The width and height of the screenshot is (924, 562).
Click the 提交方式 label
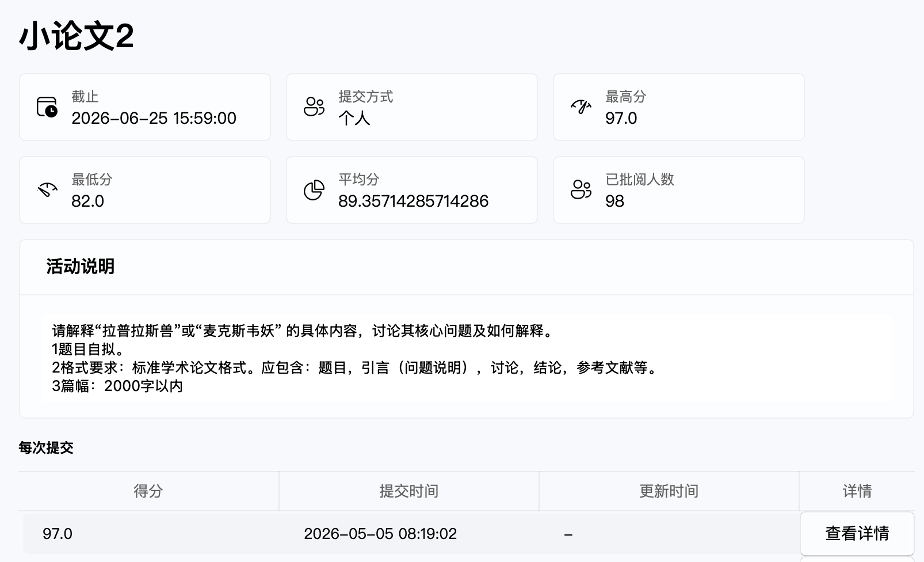365,97
